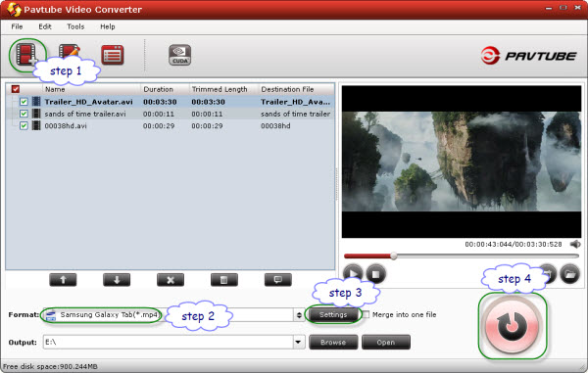Clear list with trash button
588x373 pixels.
(x=223, y=280)
